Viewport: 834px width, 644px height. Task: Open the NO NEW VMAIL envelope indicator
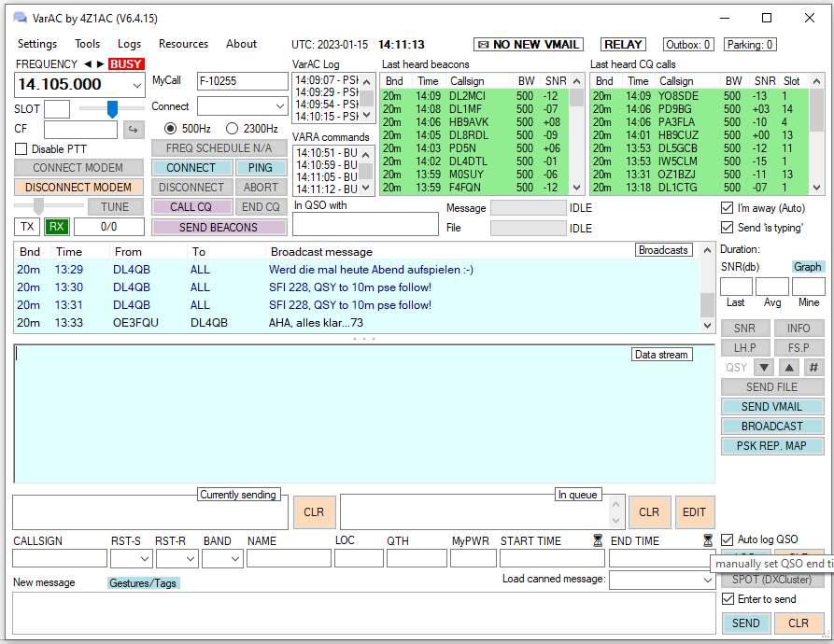pyautogui.click(x=528, y=45)
